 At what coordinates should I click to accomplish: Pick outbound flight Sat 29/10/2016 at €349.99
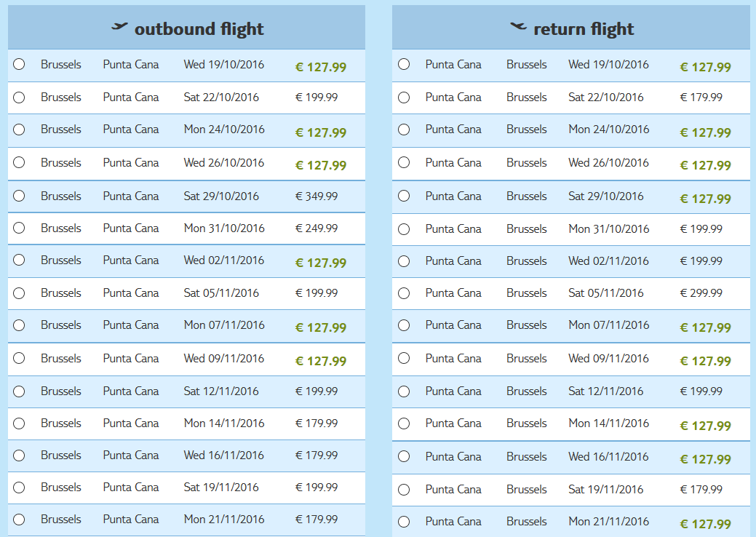coord(19,196)
